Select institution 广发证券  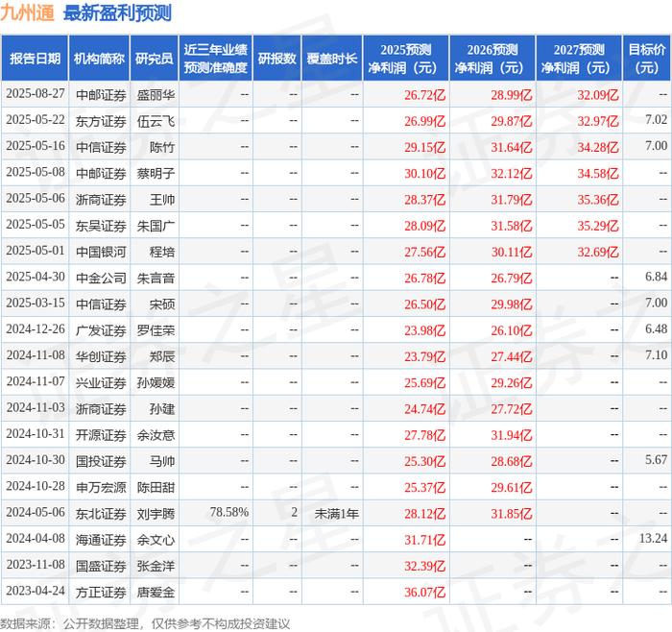[101, 330]
